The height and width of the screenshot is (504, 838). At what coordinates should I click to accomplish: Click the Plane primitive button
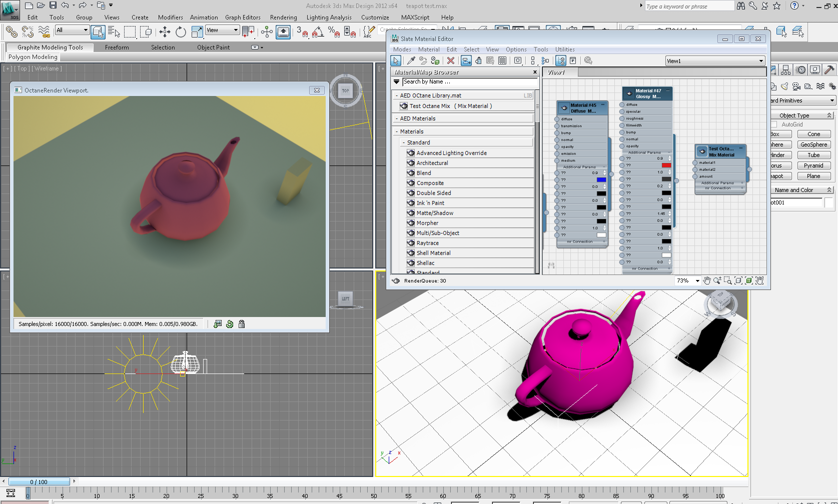(814, 176)
